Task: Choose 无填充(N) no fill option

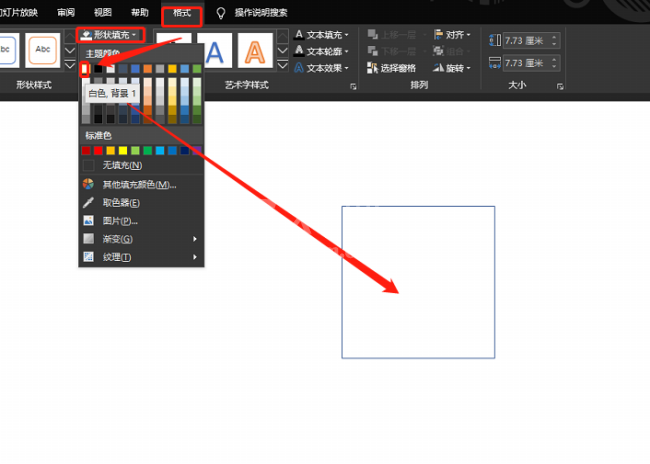Action: click(141, 165)
